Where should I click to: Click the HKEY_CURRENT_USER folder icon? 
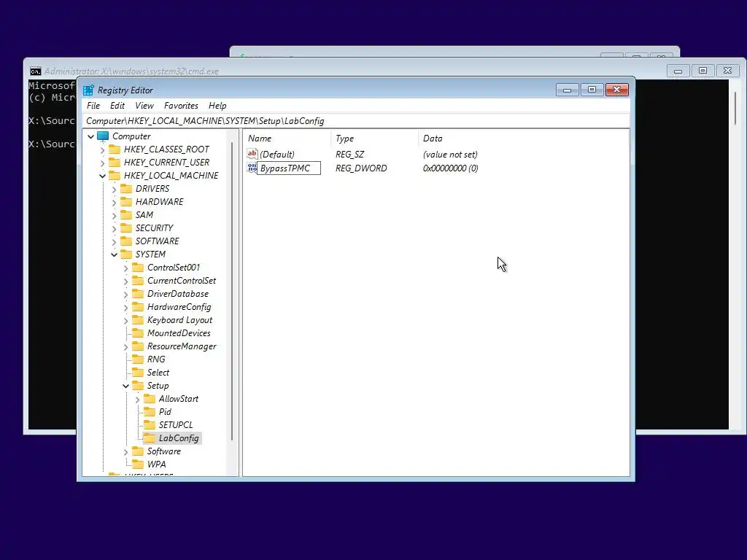click(115, 163)
